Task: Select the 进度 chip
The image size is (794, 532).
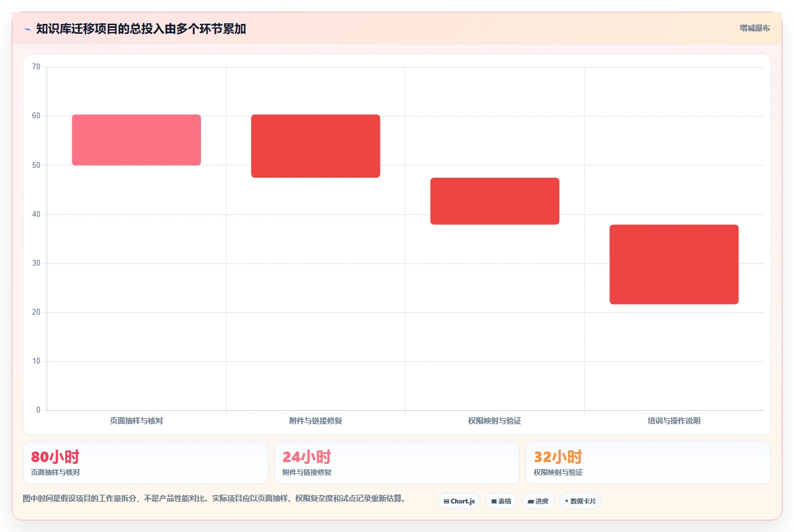Action: tap(538, 501)
